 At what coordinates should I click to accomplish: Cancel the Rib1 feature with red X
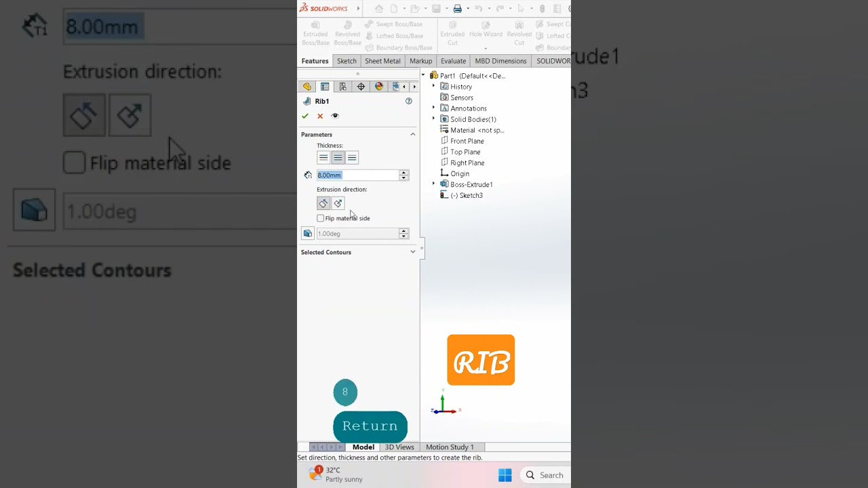point(320,116)
